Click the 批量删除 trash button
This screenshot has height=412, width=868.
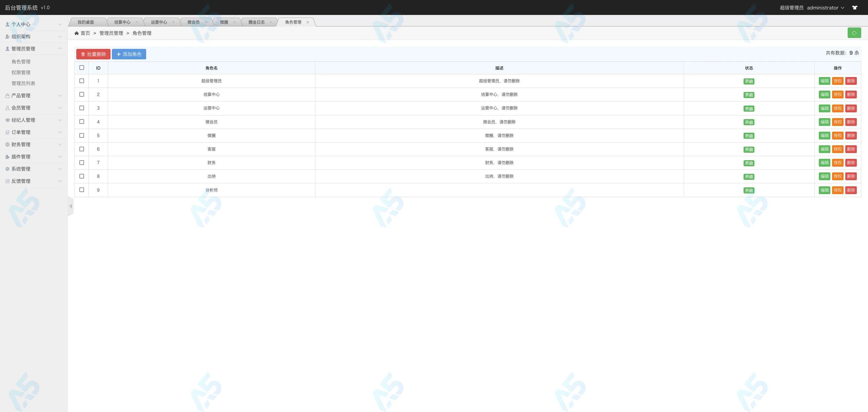[x=93, y=54]
